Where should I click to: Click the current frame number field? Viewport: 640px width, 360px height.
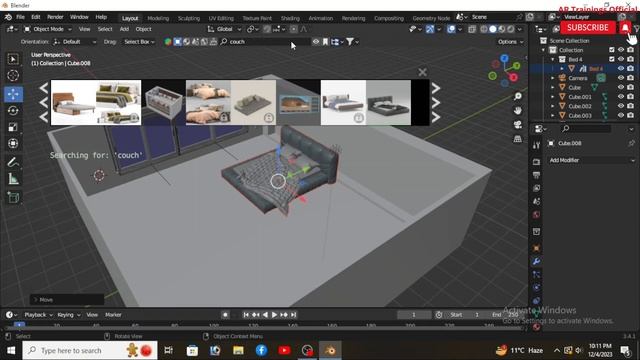click(413, 315)
